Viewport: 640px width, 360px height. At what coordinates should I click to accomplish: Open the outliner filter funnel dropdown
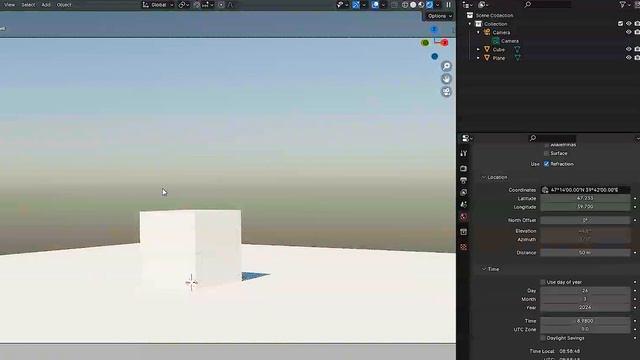point(624,5)
